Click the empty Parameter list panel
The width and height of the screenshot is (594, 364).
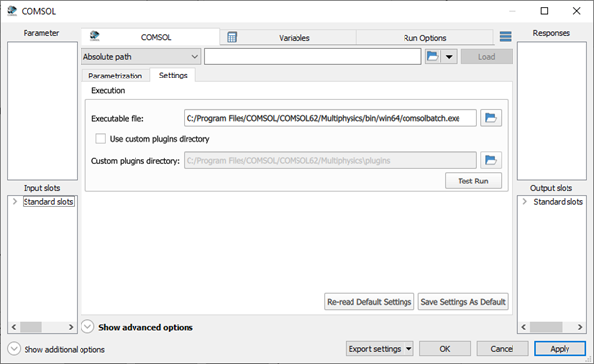[42, 111]
